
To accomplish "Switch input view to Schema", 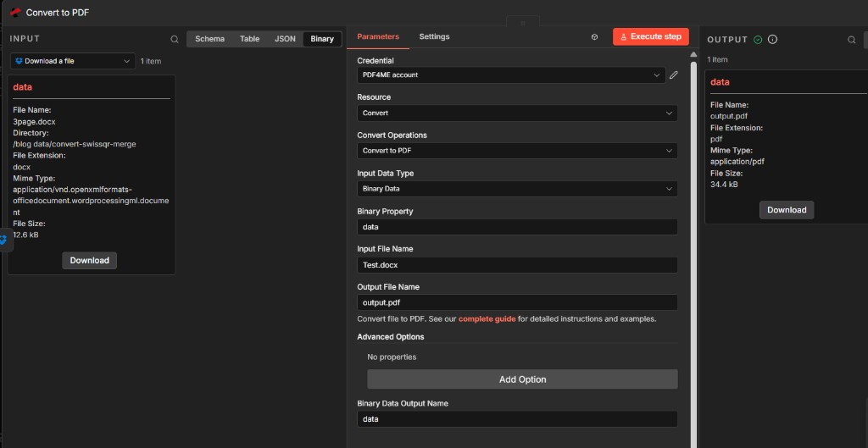I will (209, 39).
